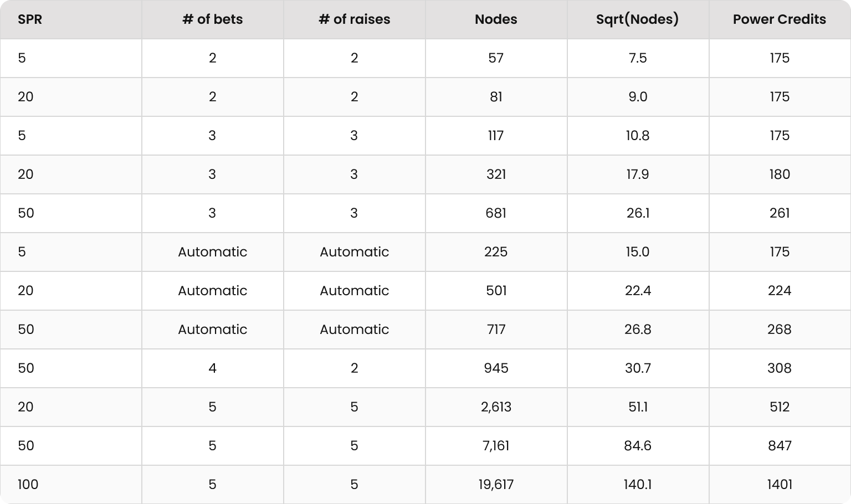Select the Sqrt(Nodes) value 140.1

pos(638,485)
